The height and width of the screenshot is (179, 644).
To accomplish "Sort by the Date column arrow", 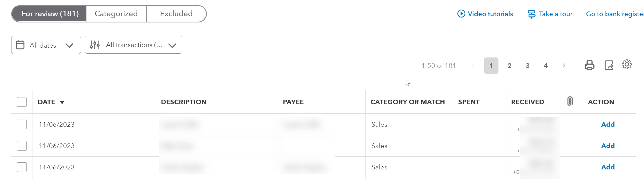I will [62, 102].
